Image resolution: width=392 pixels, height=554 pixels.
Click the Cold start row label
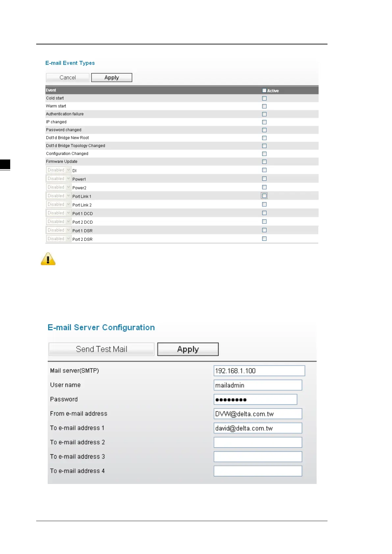55,98
